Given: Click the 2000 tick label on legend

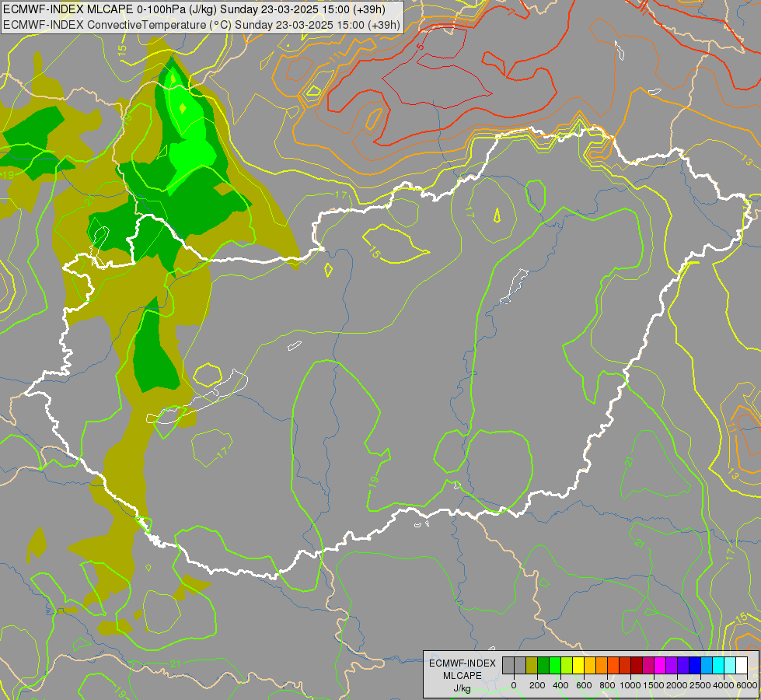Looking at the screenshot, I should 677,685.
